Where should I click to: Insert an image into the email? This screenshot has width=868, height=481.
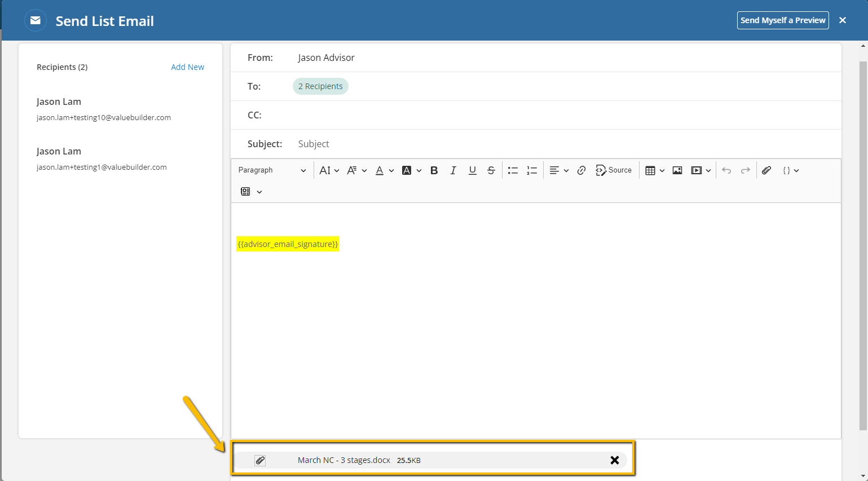pyautogui.click(x=677, y=170)
